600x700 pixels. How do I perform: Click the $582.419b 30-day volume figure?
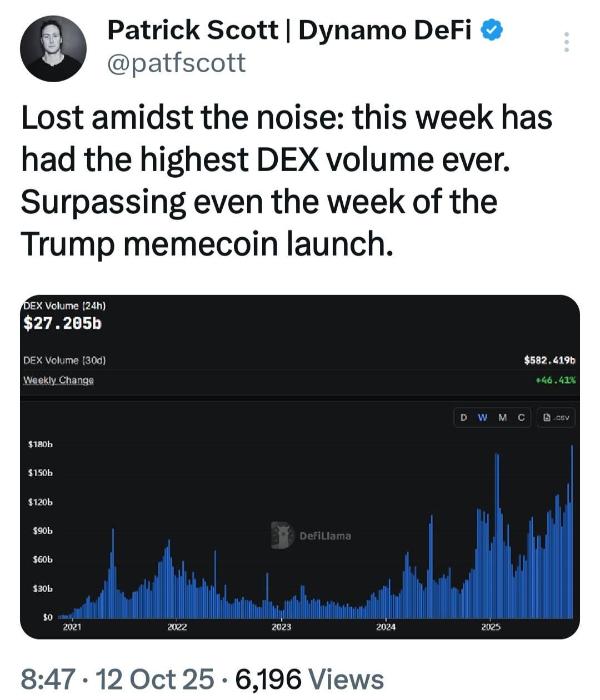(x=549, y=361)
